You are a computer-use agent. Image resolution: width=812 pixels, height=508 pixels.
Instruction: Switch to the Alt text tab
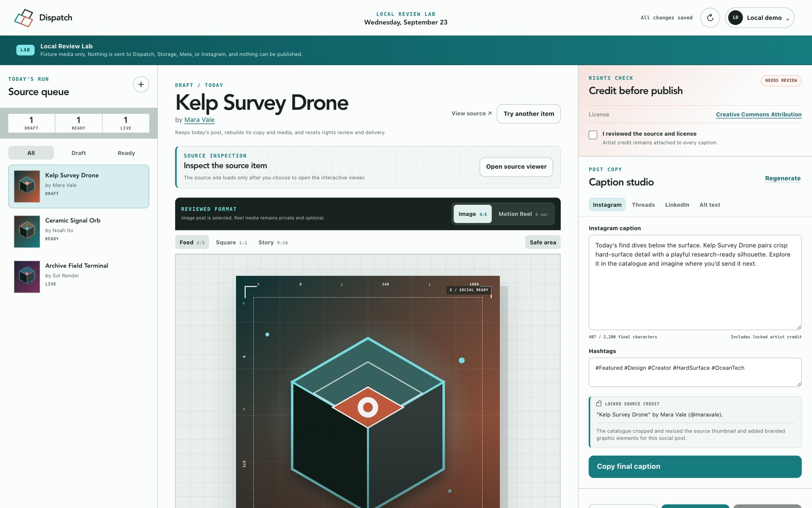710,205
